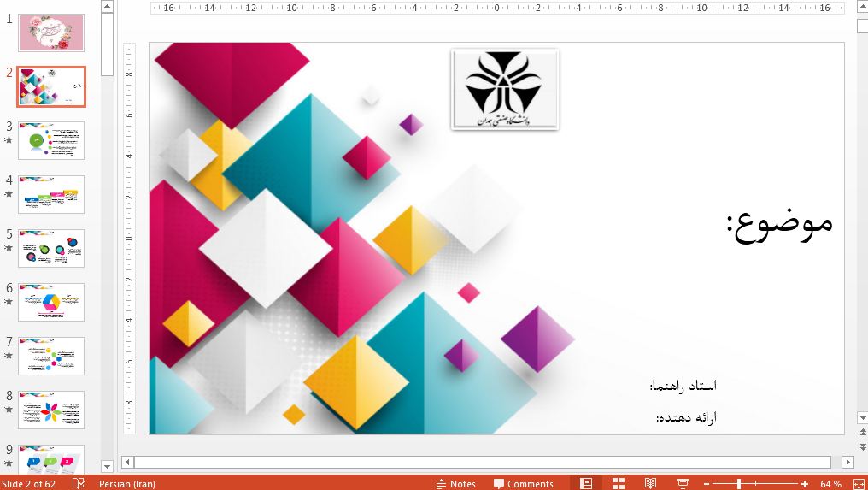Click horizontal scrollbar right arrow
868x490 pixels.
(x=847, y=463)
